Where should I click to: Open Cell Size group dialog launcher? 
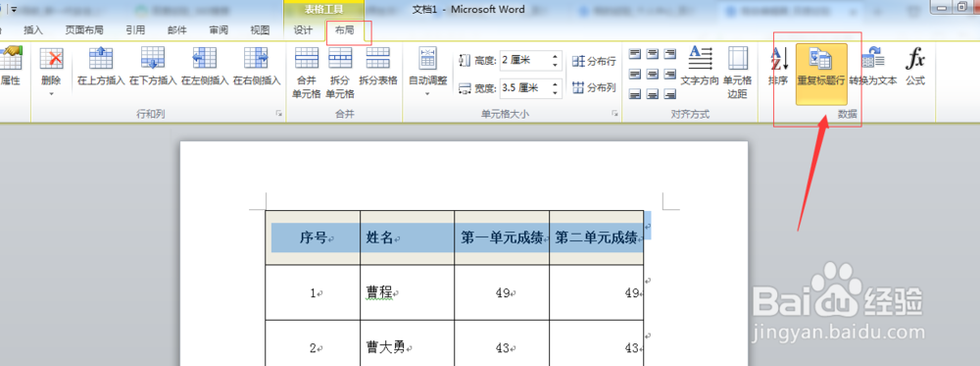pos(615,114)
